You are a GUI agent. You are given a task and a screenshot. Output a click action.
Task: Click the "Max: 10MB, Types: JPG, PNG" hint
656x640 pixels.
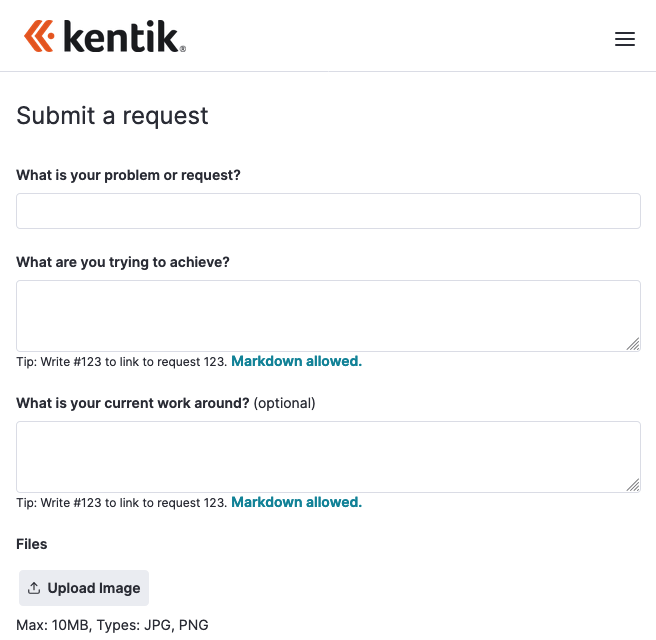tap(112, 626)
